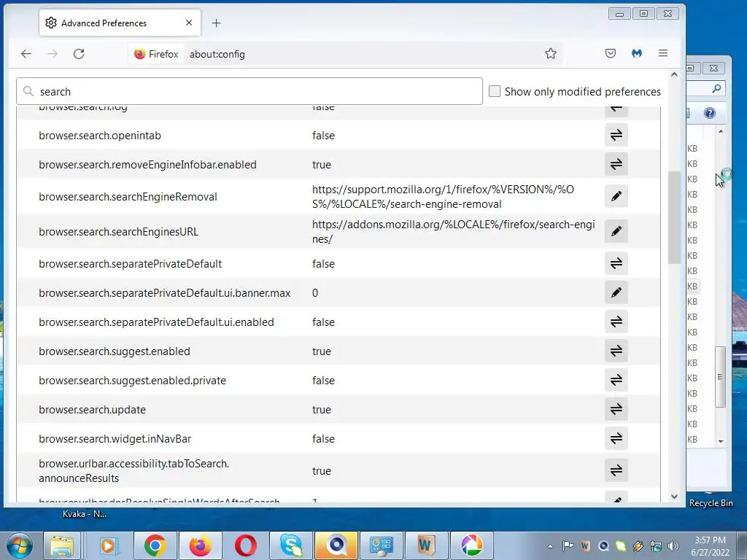Click the volume speaker tray icon

(673, 546)
